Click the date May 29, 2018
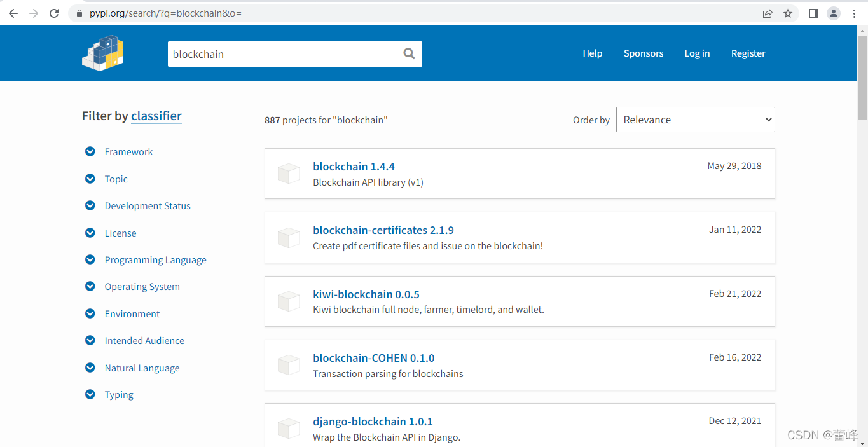Screen dimensions: 868x447 pos(734,166)
